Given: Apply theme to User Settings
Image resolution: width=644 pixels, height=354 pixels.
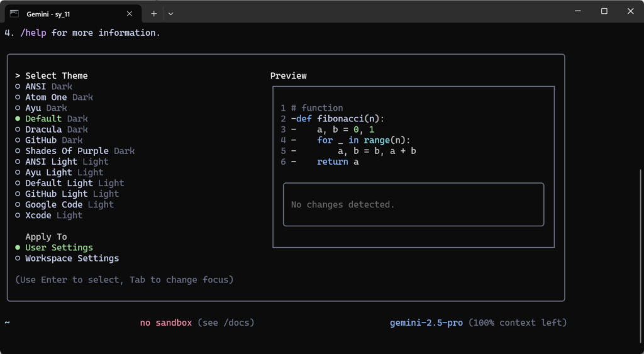Looking at the screenshot, I should click(58, 248).
